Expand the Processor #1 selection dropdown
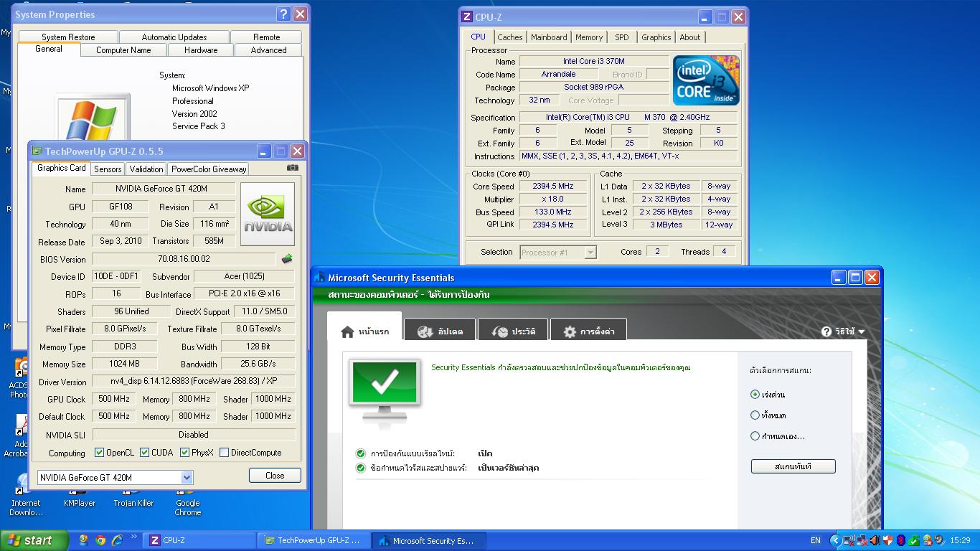The width and height of the screenshot is (980, 551). [x=590, y=252]
